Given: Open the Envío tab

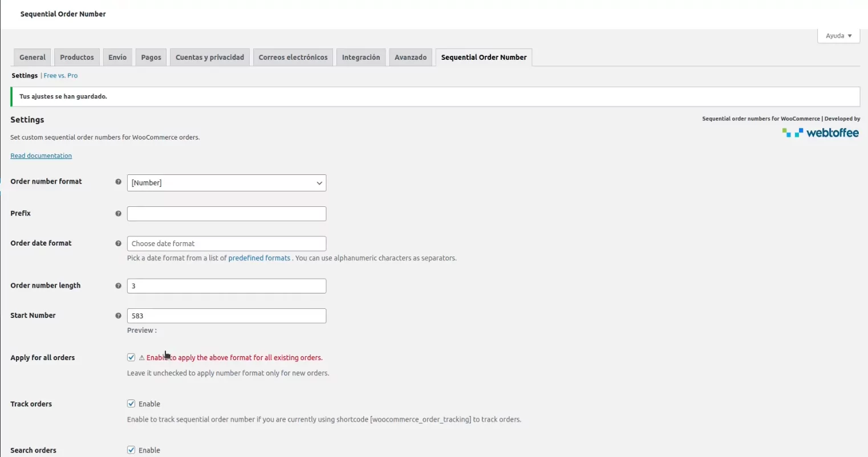Looking at the screenshot, I should point(117,58).
